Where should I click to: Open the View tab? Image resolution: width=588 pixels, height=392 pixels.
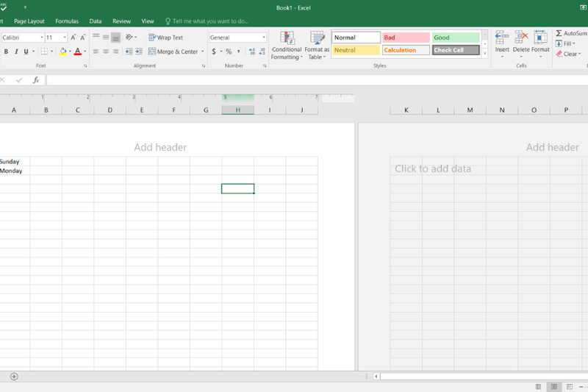tap(148, 21)
